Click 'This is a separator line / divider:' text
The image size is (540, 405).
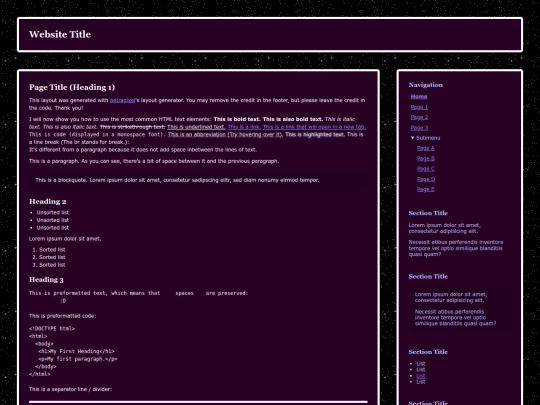[70, 389]
